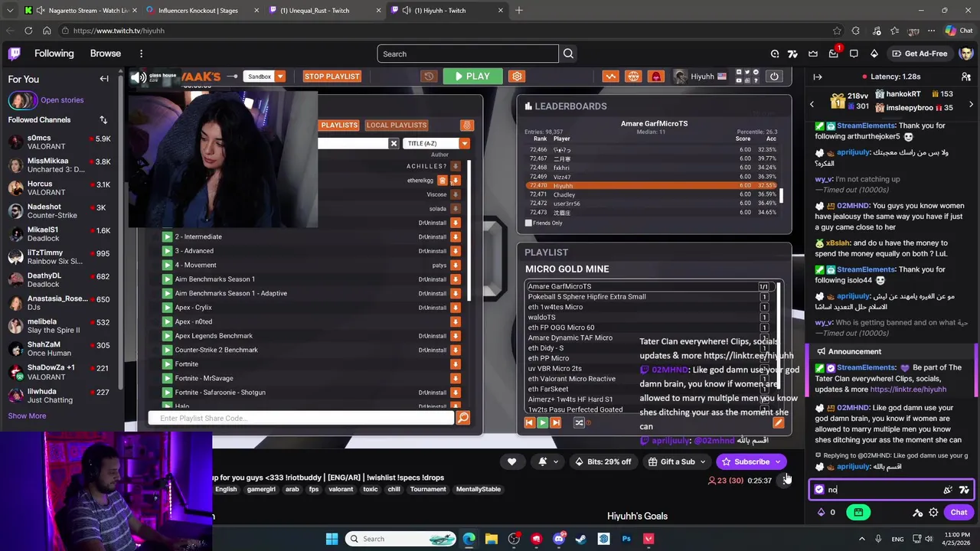Click the 7TV emote icon in chat input
Viewport: 980px width, 551px height.
(964, 490)
